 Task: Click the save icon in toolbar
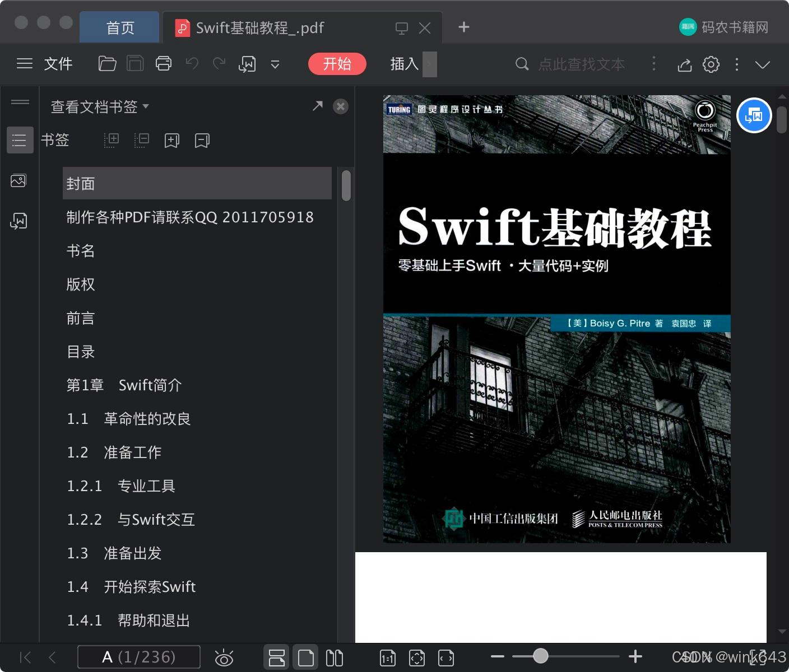135,64
